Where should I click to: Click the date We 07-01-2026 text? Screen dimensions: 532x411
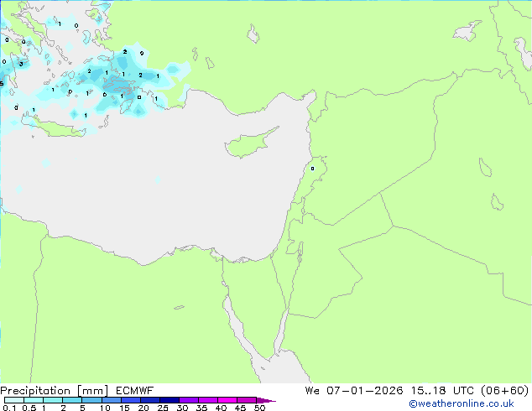pyautogui.click(x=354, y=391)
